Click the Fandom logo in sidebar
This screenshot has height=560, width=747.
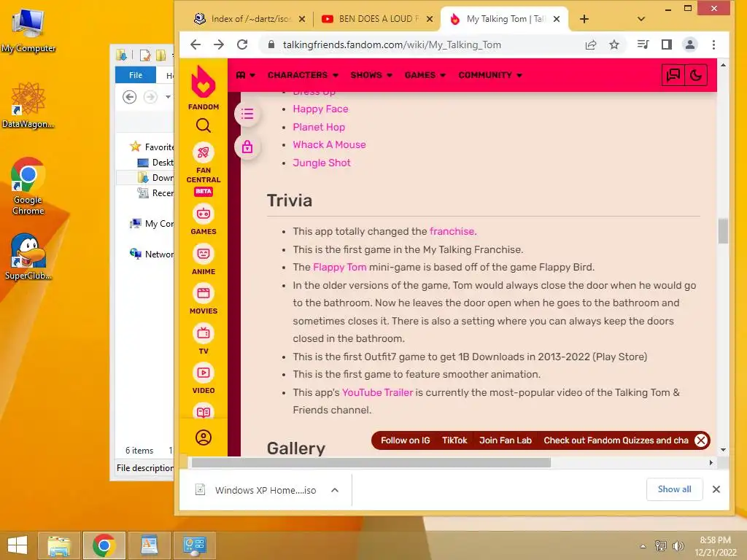tap(204, 88)
